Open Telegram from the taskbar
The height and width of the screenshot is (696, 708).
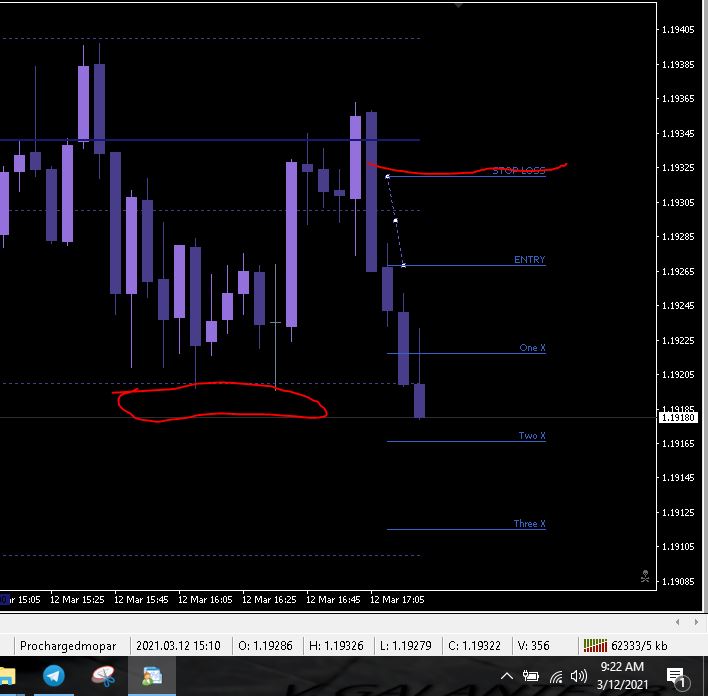coord(53,676)
